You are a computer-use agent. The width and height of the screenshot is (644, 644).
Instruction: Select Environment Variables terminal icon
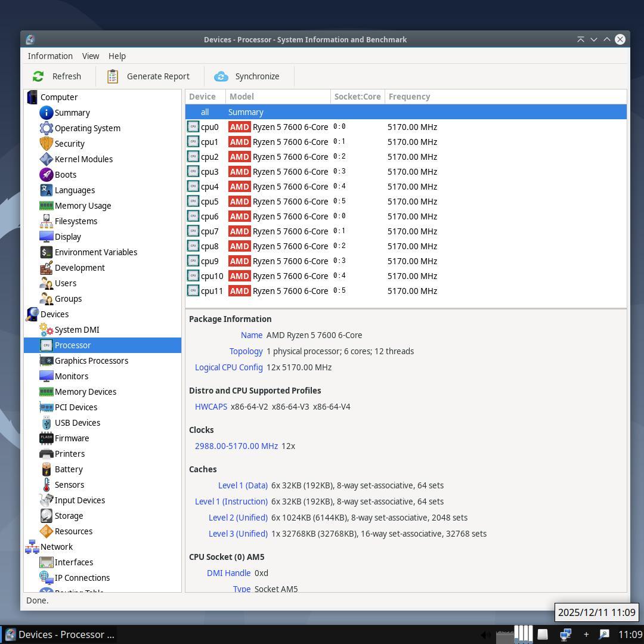[46, 252]
